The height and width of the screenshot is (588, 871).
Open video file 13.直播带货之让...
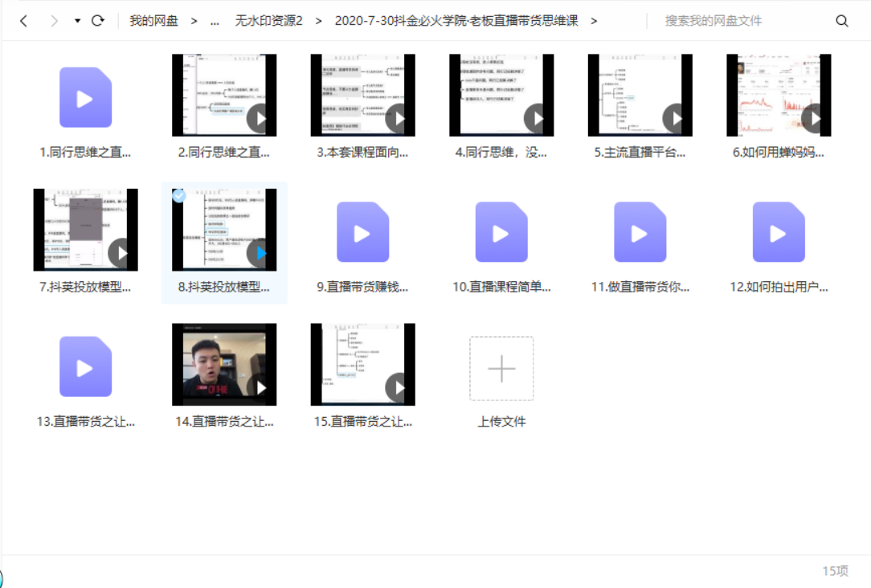[x=85, y=366]
